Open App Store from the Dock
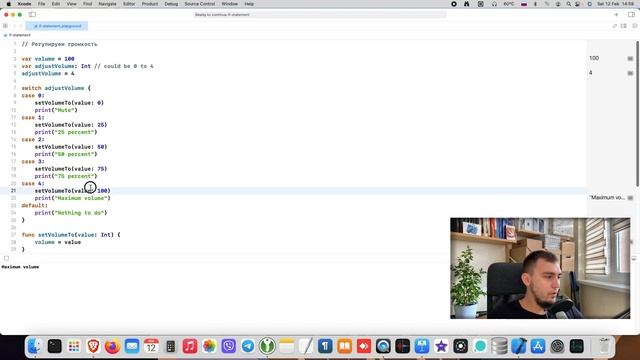 point(538,347)
